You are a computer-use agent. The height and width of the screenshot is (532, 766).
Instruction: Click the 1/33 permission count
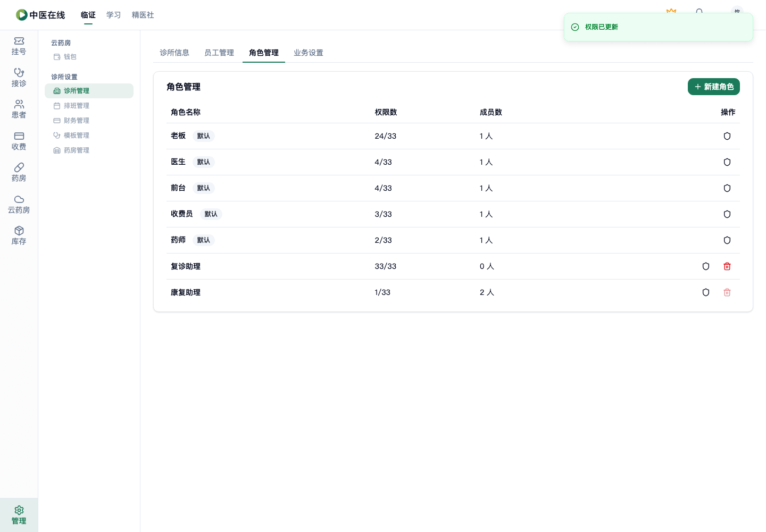point(382,292)
